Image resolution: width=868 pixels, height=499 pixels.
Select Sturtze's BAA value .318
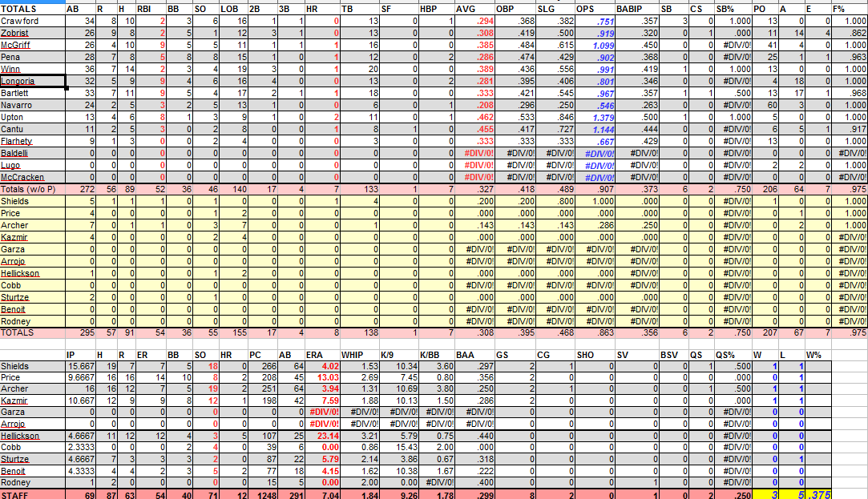(475, 459)
